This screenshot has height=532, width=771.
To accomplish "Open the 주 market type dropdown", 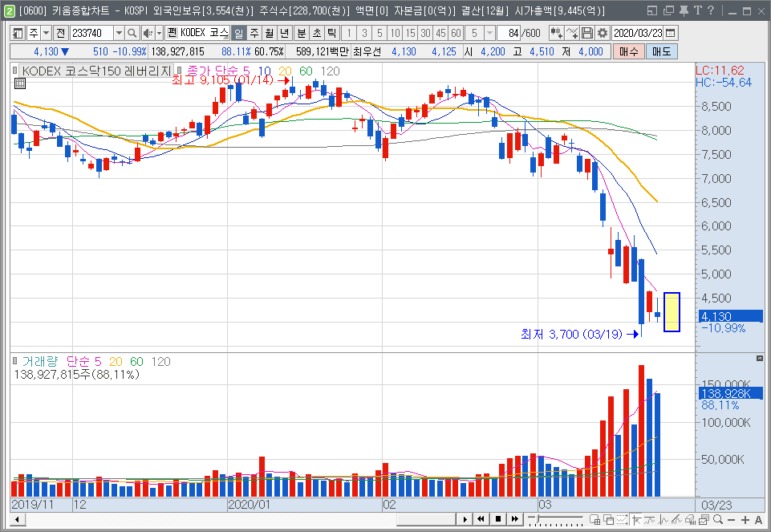I will 46,33.
